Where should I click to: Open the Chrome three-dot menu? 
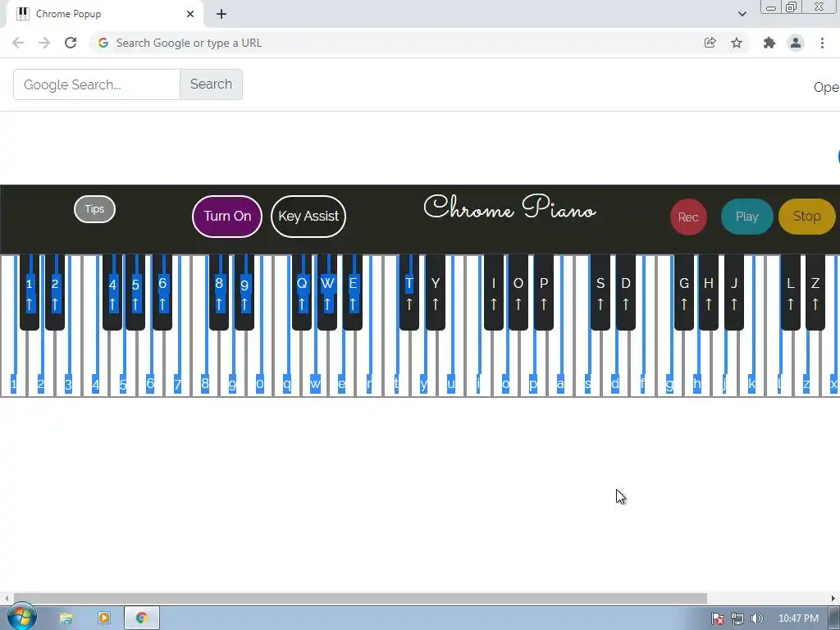pos(822,43)
